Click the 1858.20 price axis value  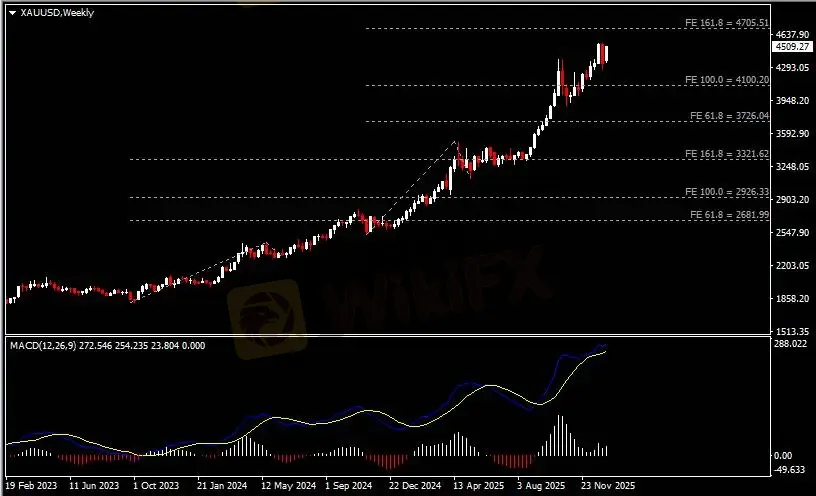click(792, 299)
